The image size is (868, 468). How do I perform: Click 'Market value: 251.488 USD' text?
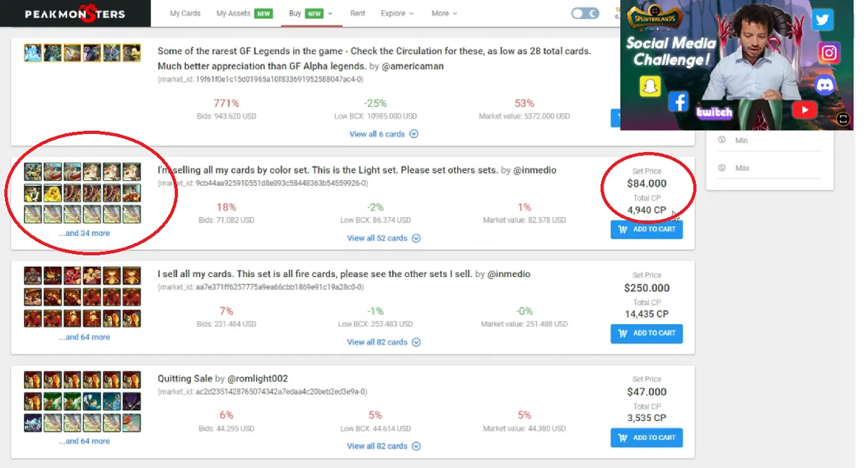(x=524, y=324)
